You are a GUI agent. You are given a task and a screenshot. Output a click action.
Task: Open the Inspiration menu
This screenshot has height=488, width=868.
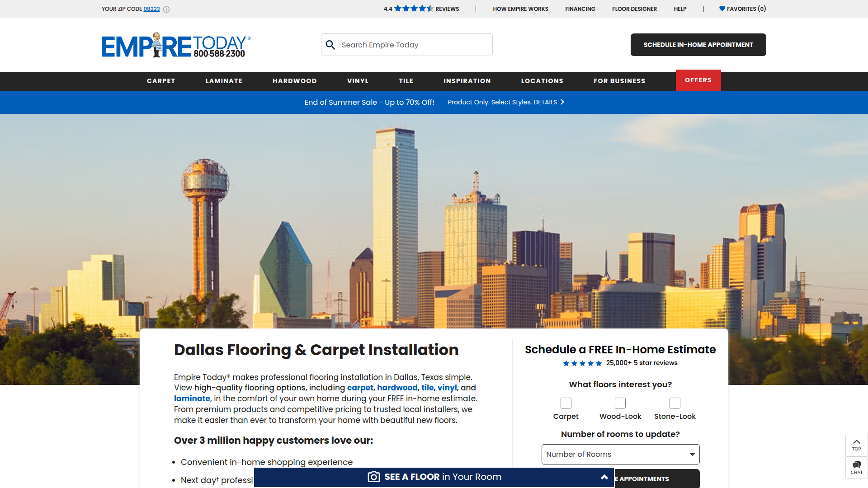tap(467, 81)
